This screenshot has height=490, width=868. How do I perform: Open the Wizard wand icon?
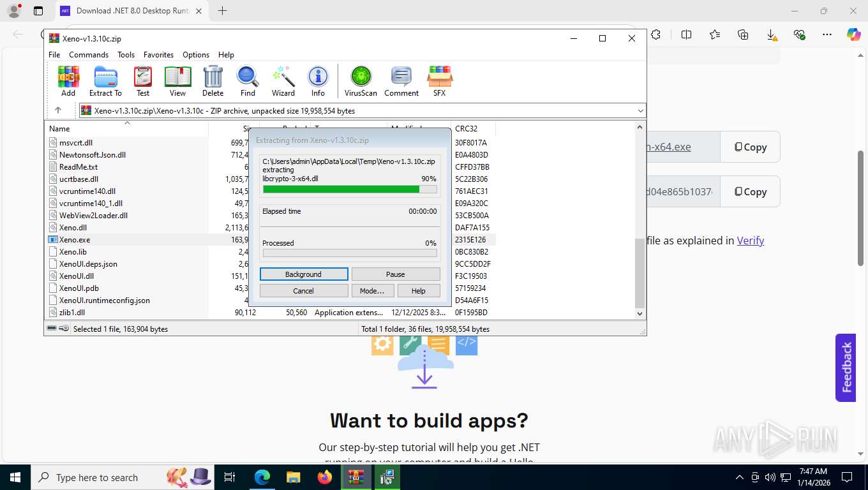click(x=283, y=81)
